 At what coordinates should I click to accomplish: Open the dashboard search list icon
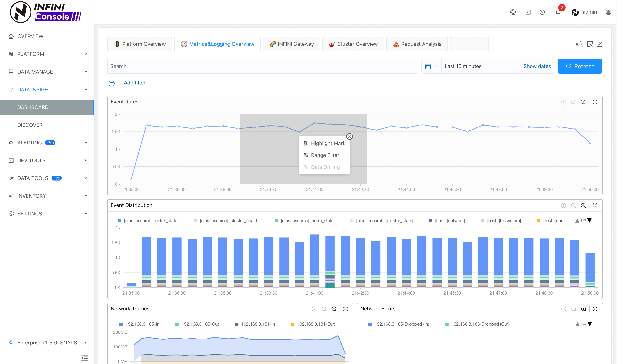pyautogui.click(x=579, y=44)
